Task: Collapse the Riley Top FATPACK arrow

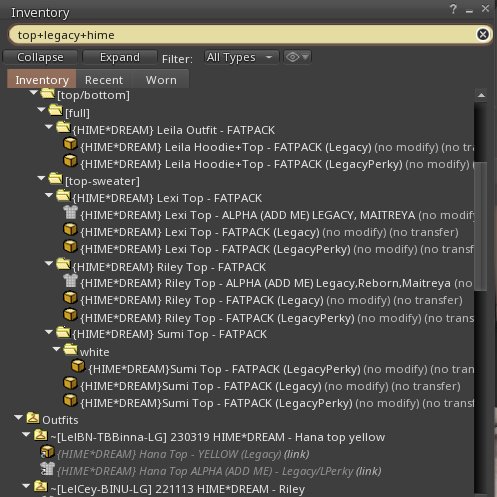Action: 49,264
